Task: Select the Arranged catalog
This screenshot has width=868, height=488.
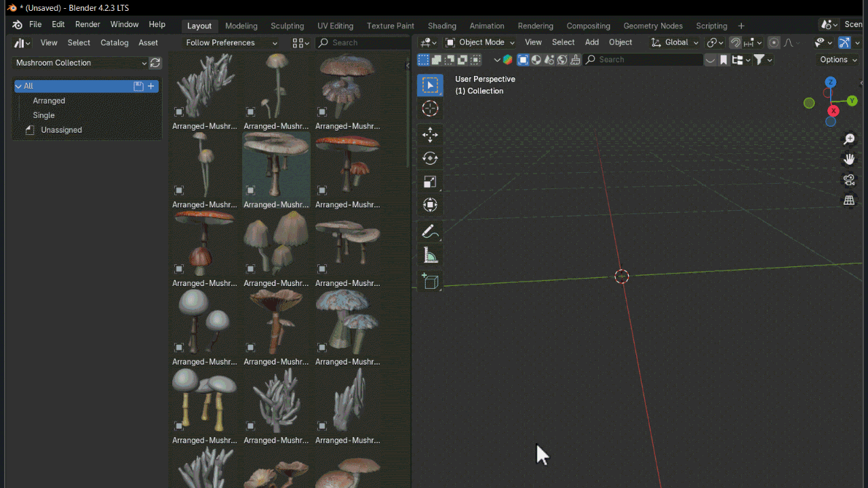Action: [49, 101]
